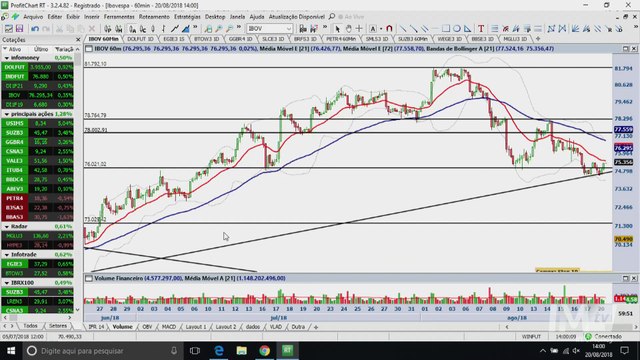Click the green RT ProfitChart taskbar icon
The height and width of the screenshot is (360, 640).
287,351
